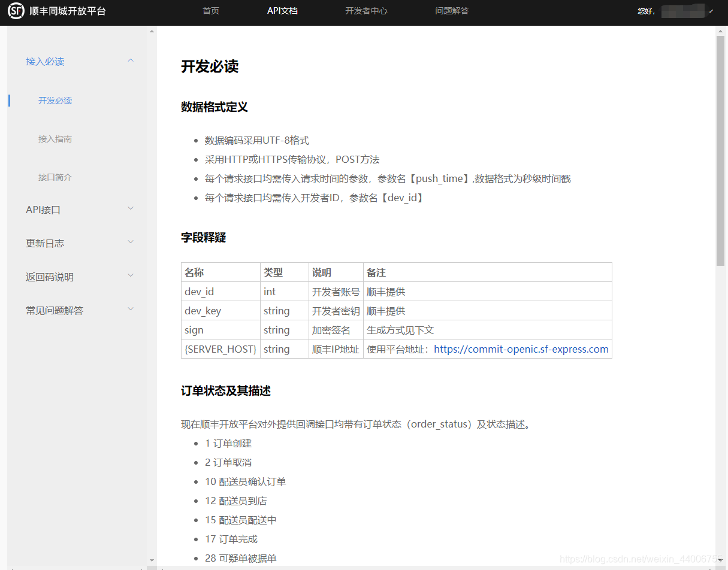Click the 加密签名 cell

(336, 330)
